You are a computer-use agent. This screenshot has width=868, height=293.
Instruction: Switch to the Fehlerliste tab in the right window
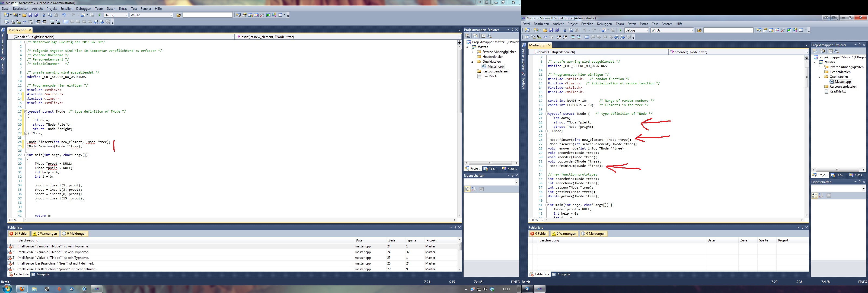[x=540, y=274]
